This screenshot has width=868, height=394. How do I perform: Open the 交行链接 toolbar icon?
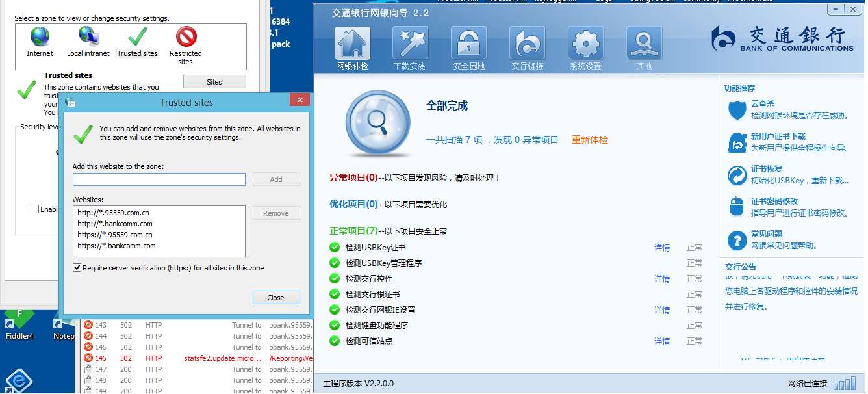527,43
